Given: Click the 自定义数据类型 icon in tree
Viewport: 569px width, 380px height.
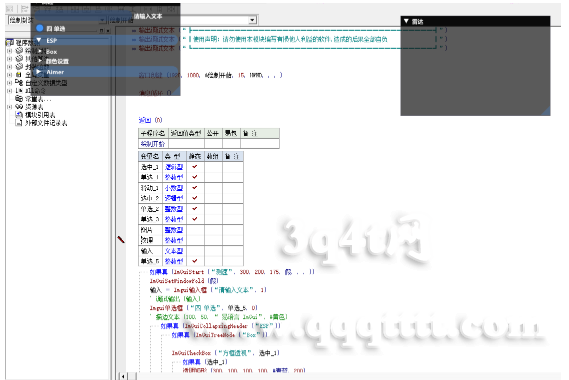Looking at the screenshot, I should click(19, 83).
